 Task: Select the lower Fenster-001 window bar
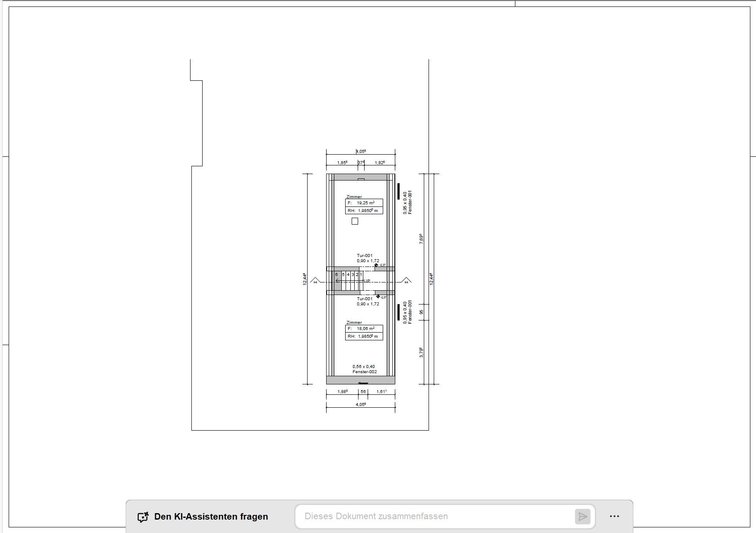[398, 312]
